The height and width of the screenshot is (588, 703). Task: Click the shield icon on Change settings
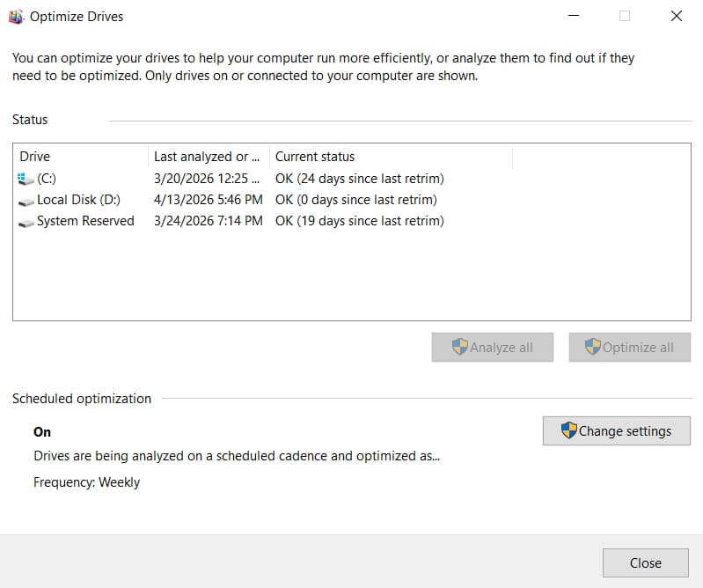[568, 430]
